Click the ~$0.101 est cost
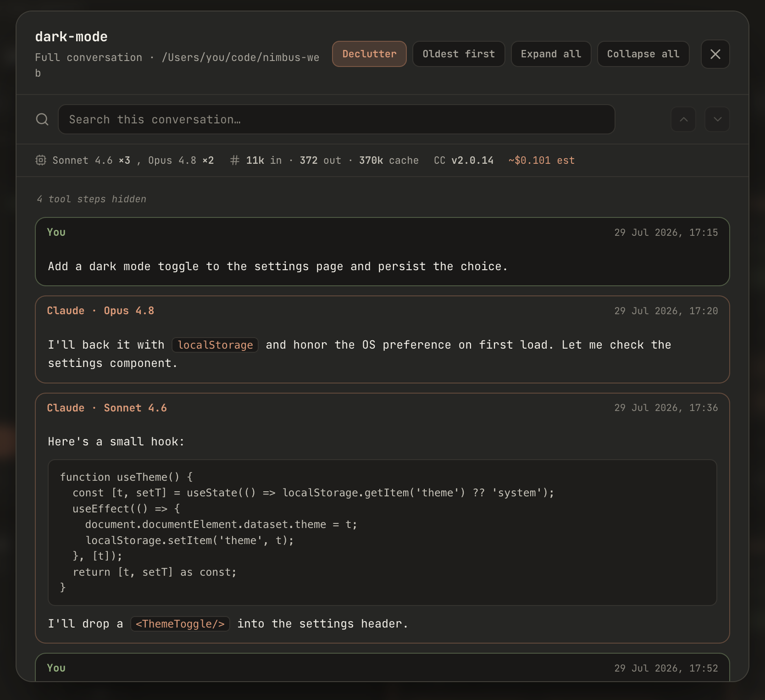 tap(541, 160)
